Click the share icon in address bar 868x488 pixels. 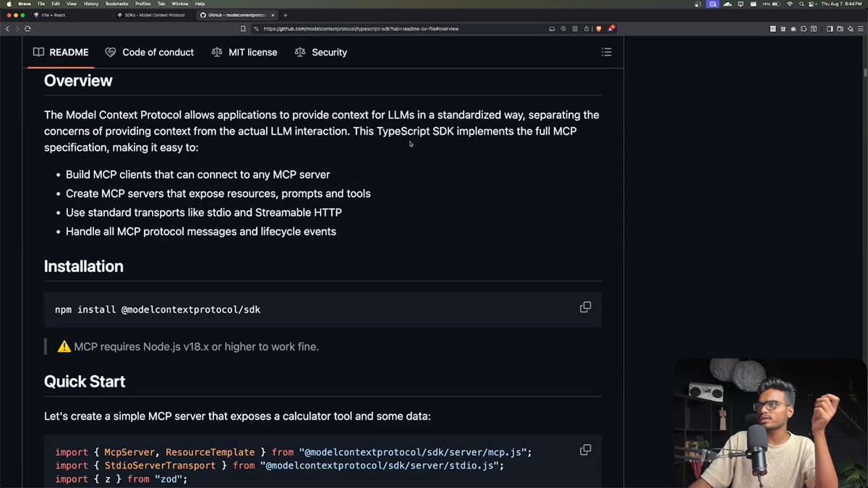click(x=587, y=29)
